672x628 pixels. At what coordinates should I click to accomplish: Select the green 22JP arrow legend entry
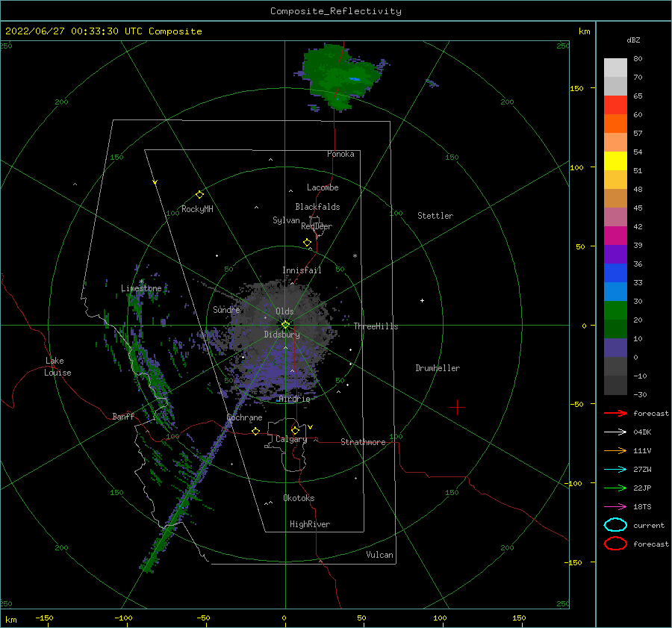coord(615,488)
